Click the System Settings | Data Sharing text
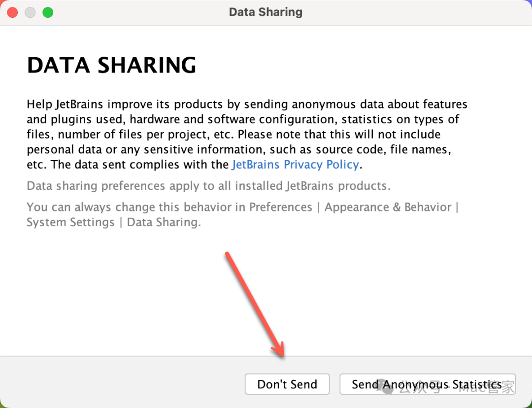Screen dimensions: 532x408 pyautogui.click(x=114, y=222)
